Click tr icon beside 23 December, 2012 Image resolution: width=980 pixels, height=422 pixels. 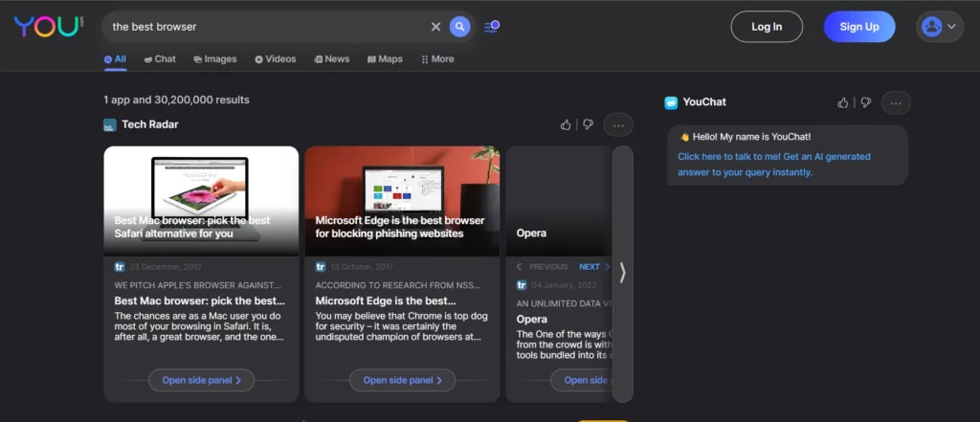coord(120,267)
